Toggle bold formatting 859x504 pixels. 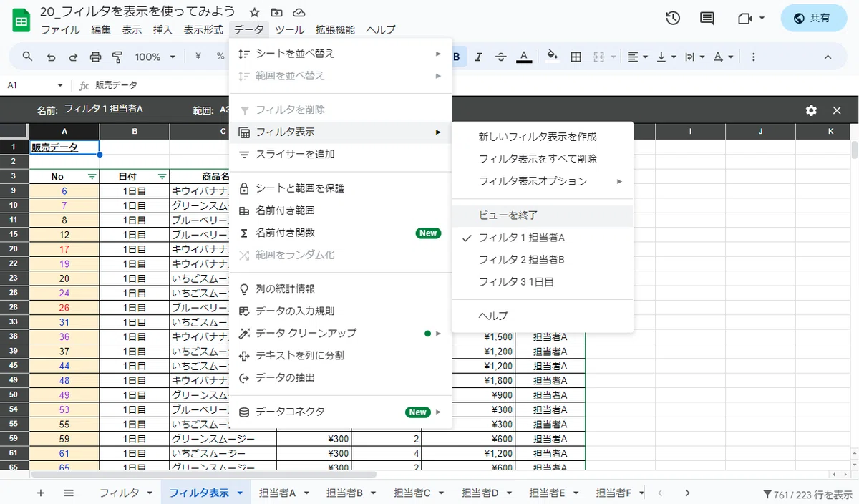point(456,57)
